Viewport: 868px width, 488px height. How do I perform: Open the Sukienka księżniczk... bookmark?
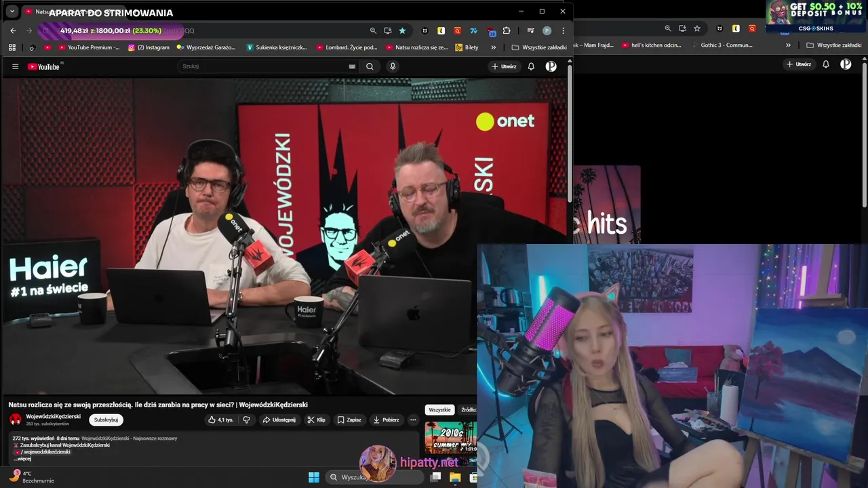click(x=277, y=47)
